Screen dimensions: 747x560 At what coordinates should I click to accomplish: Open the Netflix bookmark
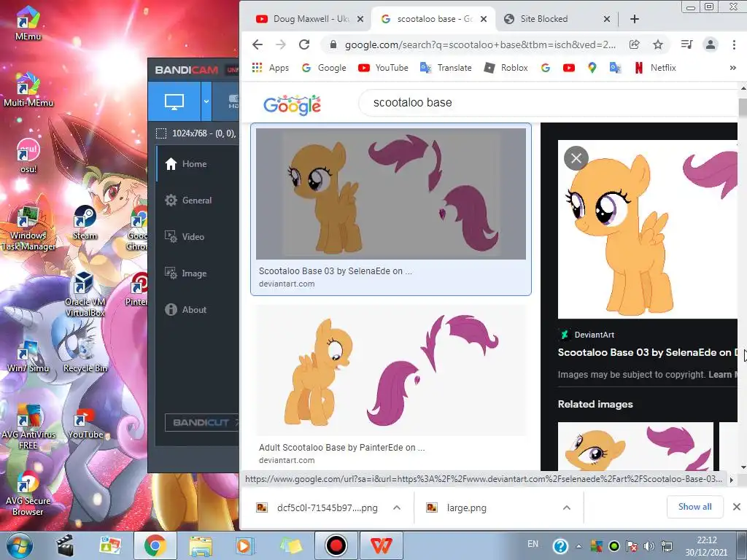[x=655, y=68]
